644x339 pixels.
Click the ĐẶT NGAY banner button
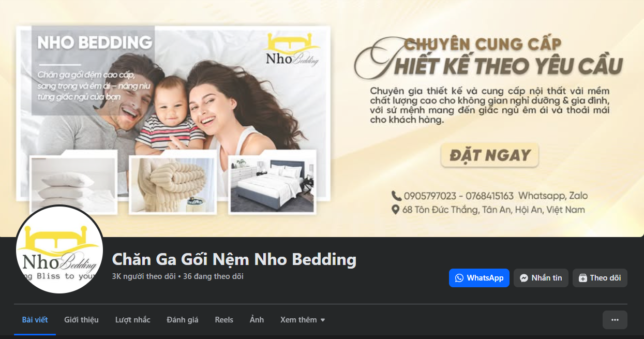489,155
